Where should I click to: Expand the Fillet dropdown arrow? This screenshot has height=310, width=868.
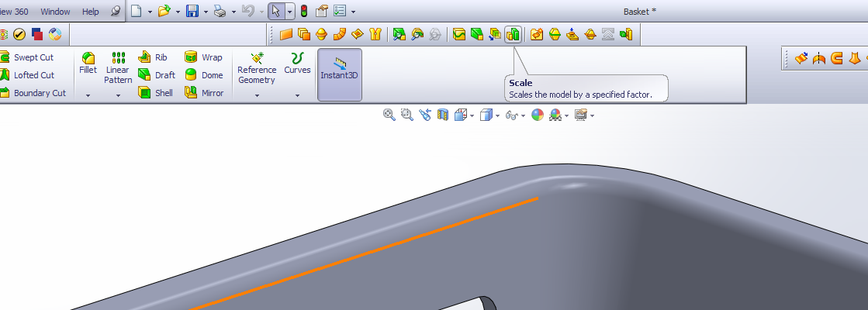[88, 95]
